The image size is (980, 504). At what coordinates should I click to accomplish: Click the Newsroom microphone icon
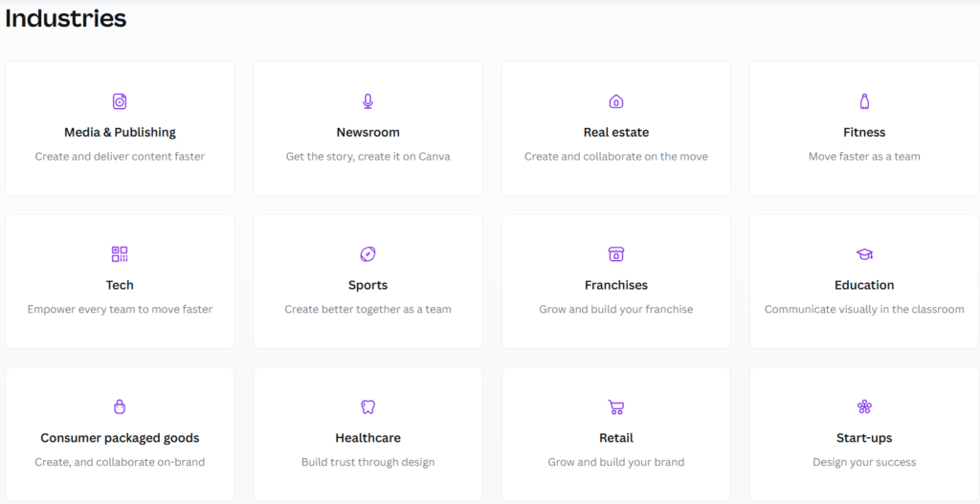[x=367, y=101]
